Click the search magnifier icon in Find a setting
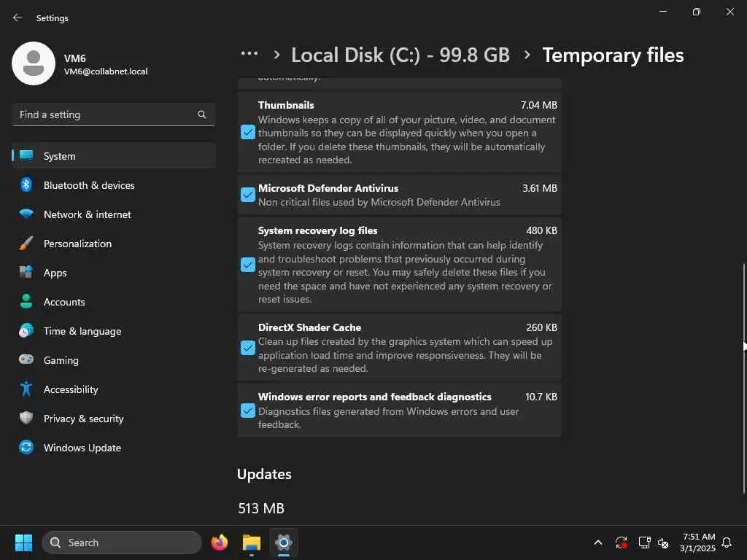 coord(202,114)
